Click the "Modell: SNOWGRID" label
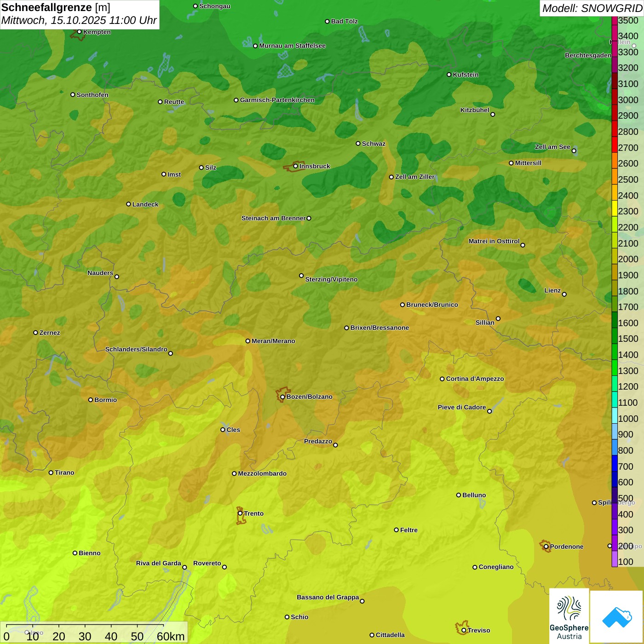This screenshot has height=644, width=644. coord(592,8)
